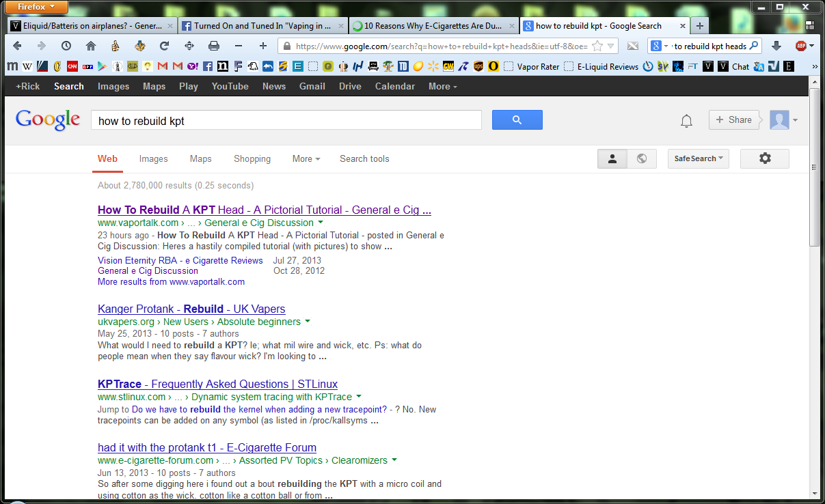This screenshot has width=825, height=504.
Task: Go to the home page icon
Action: (90, 46)
